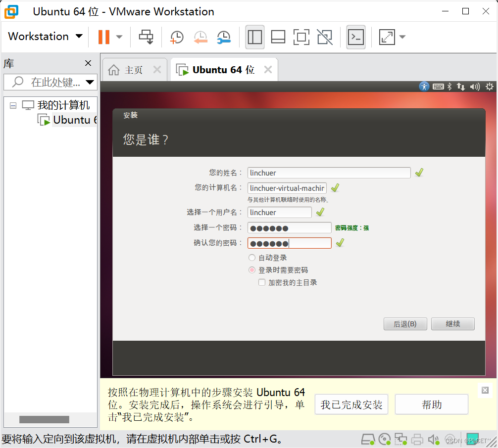Click send Ctrl+Alt+Del toolbar icon
The image size is (498, 448).
pyautogui.click(x=146, y=37)
